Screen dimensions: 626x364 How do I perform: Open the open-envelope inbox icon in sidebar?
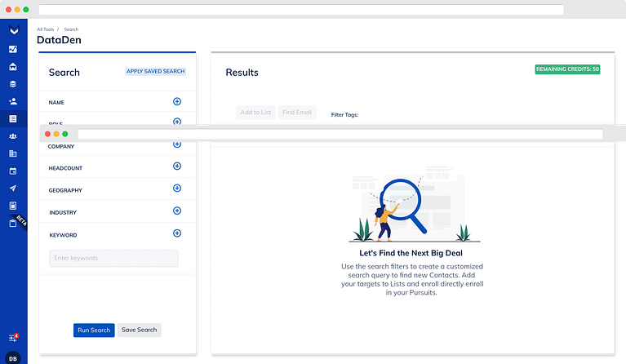click(x=13, y=67)
